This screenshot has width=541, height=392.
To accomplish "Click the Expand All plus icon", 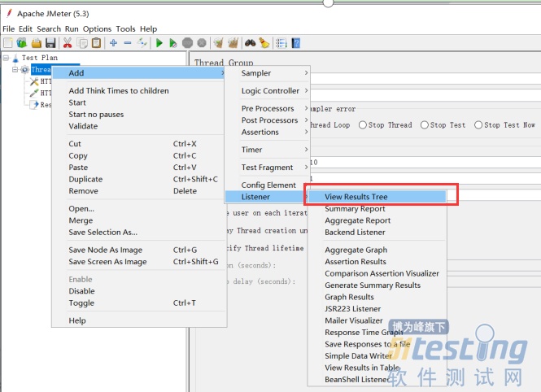I will coord(113,43).
